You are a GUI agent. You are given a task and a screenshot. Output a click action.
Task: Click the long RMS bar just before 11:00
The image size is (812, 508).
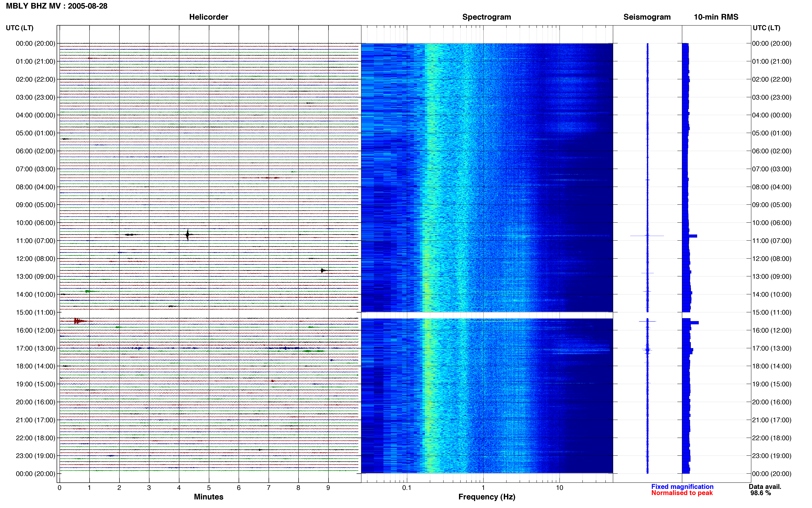point(689,236)
